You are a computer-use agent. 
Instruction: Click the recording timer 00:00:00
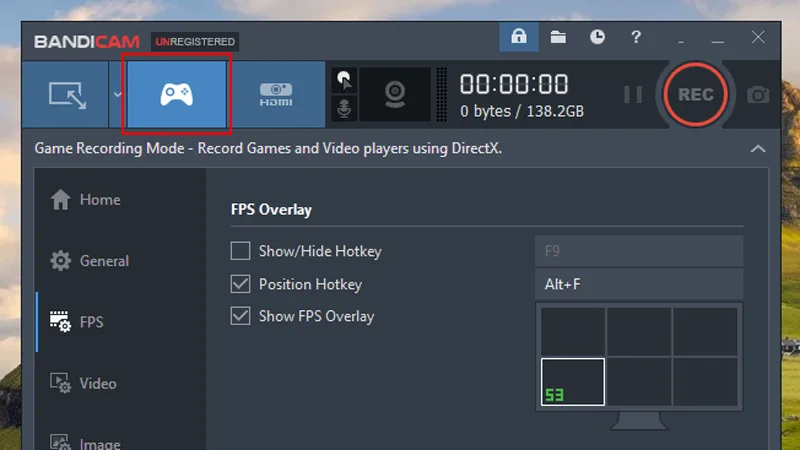[514, 85]
